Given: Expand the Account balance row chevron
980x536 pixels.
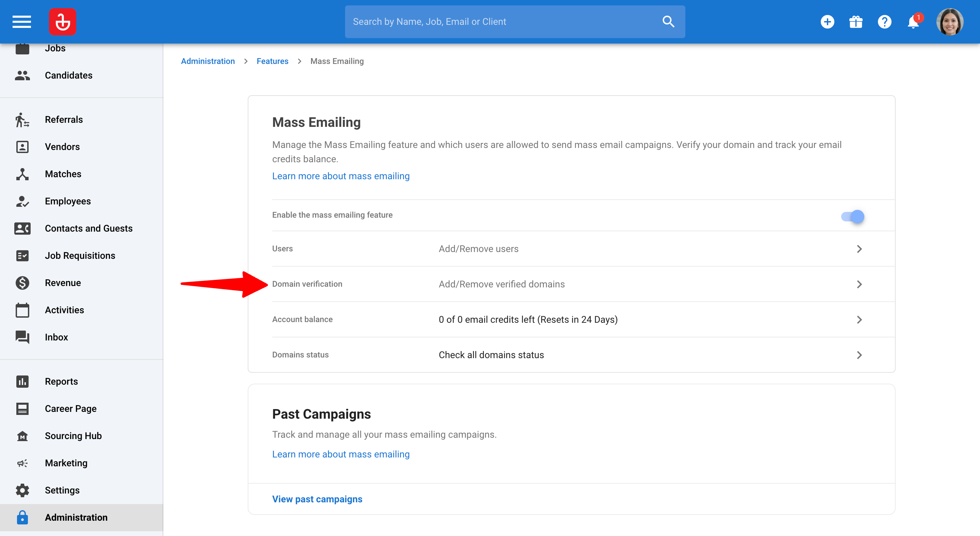Looking at the screenshot, I should click(x=859, y=319).
